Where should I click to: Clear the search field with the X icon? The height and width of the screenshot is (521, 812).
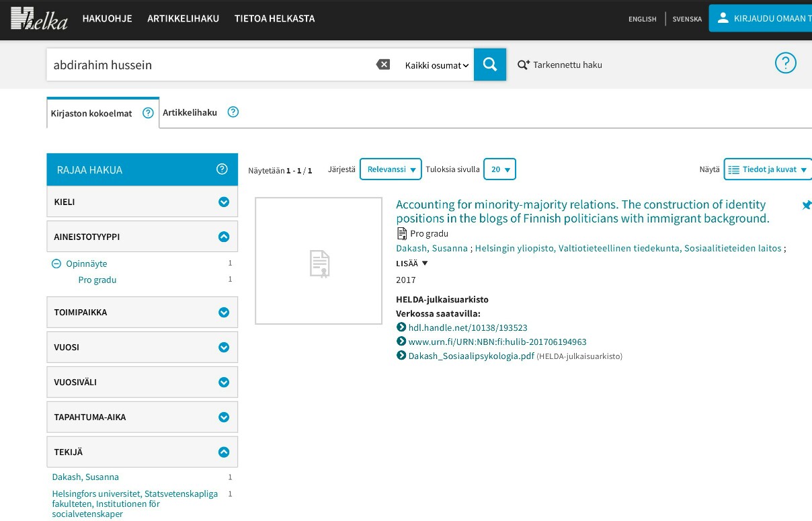383,65
